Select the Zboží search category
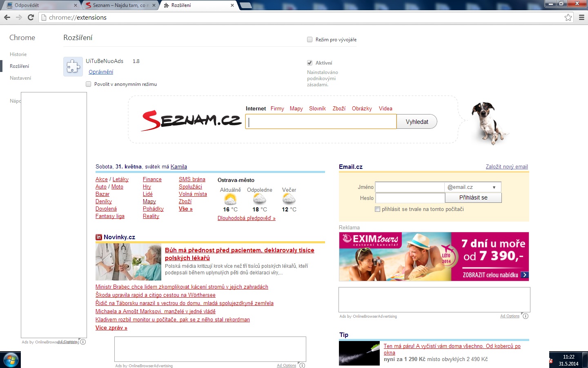 click(339, 109)
